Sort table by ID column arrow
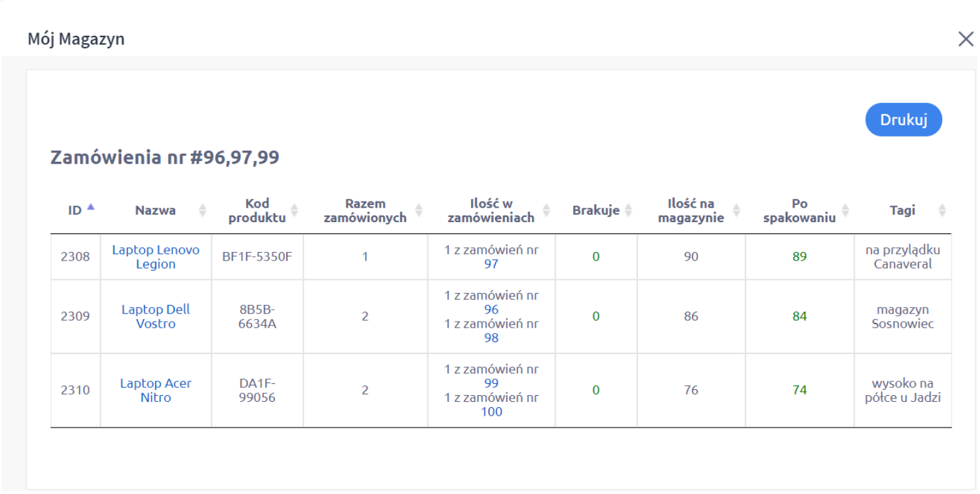This screenshot has width=980, height=494. pos(91,207)
